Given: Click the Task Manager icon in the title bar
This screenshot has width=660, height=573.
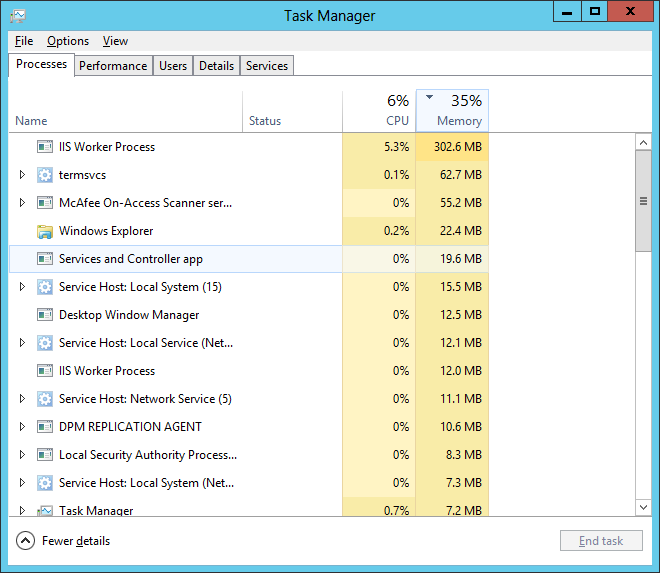Looking at the screenshot, I should coord(18,16).
